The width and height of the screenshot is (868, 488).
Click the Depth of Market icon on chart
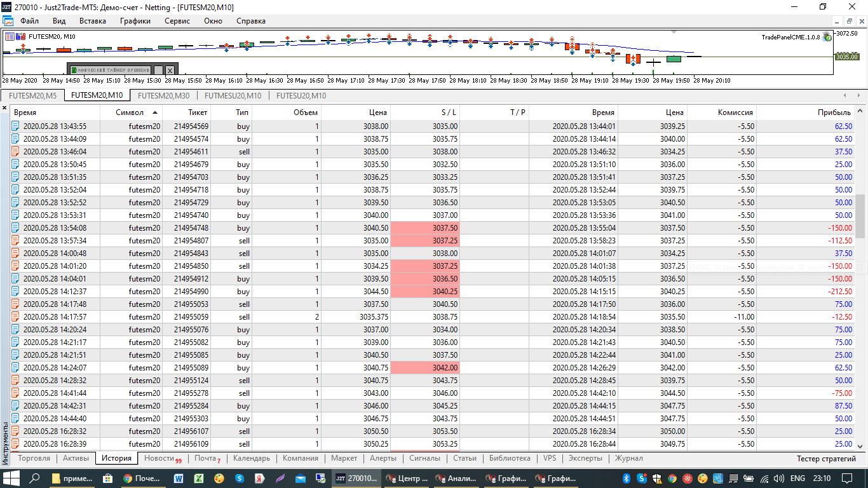click(x=21, y=36)
